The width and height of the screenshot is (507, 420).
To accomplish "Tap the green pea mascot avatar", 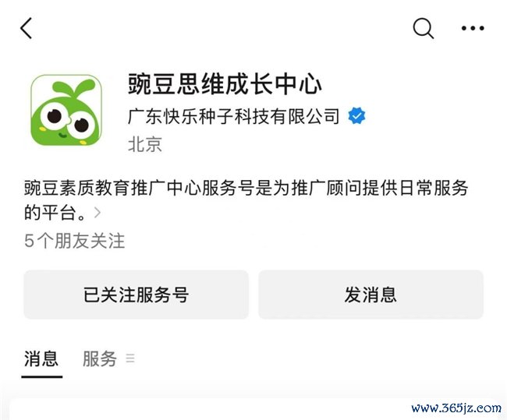I will tap(66, 110).
